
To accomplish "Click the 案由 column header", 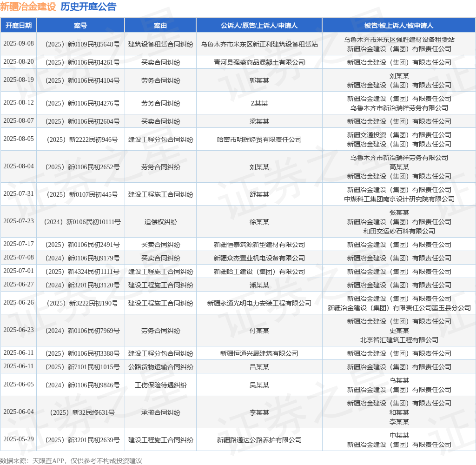I will [160, 26].
